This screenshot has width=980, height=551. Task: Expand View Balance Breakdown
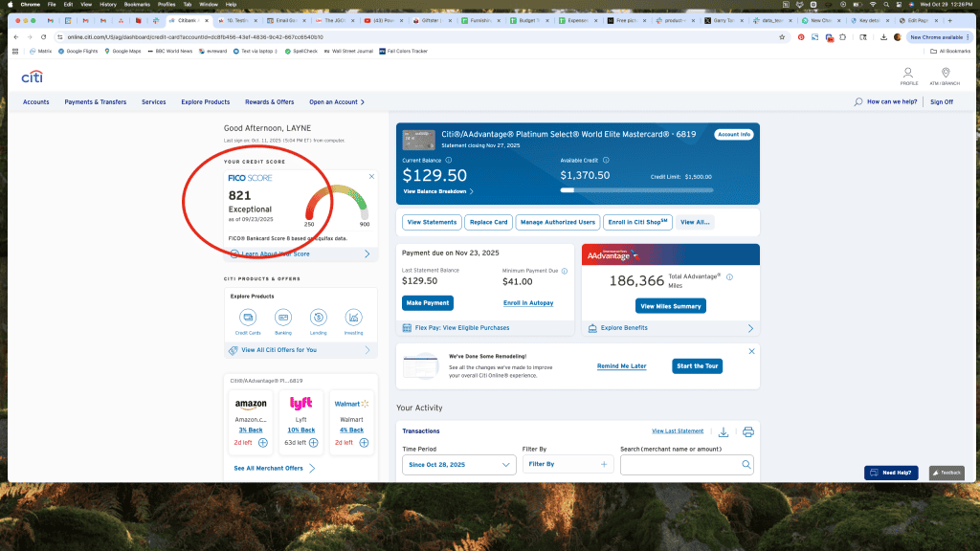[x=436, y=190]
